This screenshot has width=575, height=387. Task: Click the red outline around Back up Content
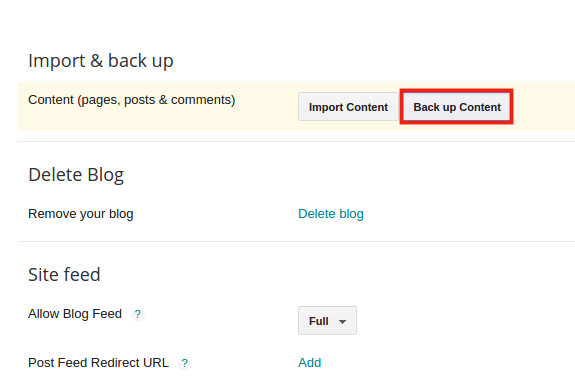tap(456, 90)
